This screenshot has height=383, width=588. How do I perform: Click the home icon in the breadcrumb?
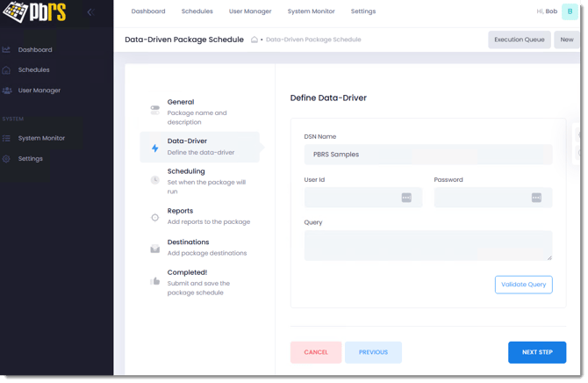(254, 40)
